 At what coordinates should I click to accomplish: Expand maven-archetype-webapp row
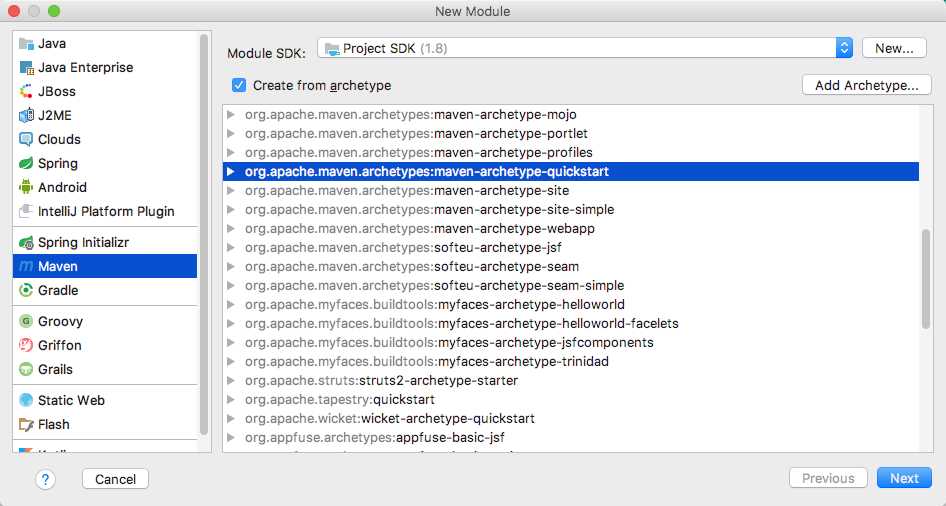click(x=230, y=229)
